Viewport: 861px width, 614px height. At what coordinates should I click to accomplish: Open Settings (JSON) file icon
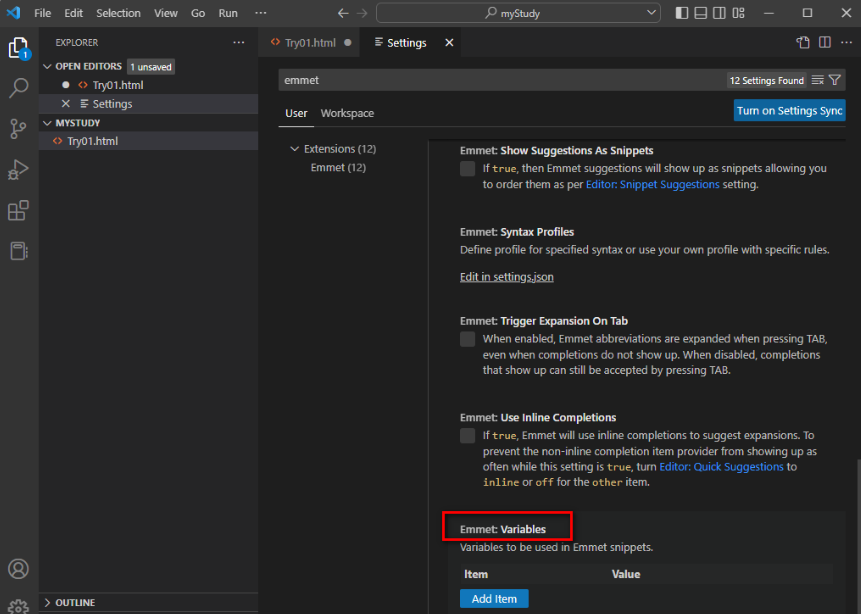coord(803,42)
